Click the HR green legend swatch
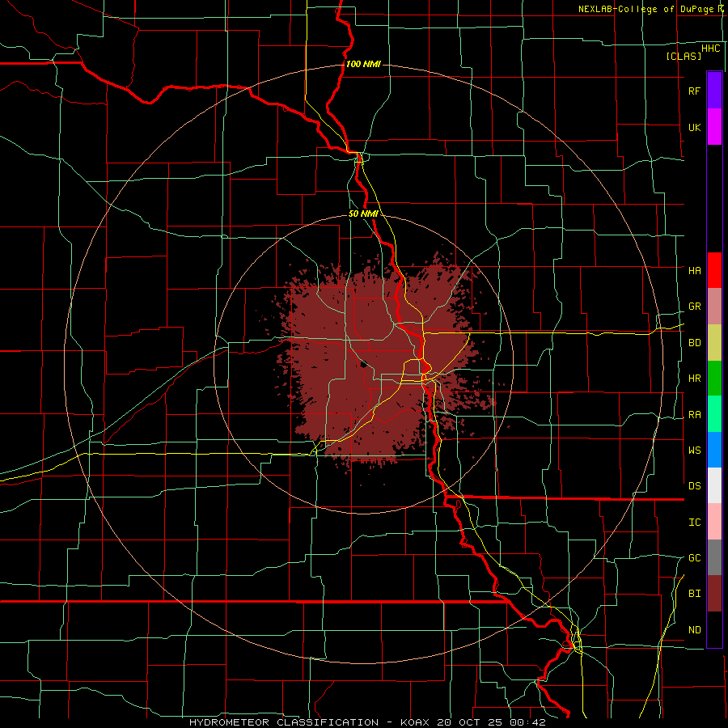Screen dimensions: 728x728 point(714,379)
